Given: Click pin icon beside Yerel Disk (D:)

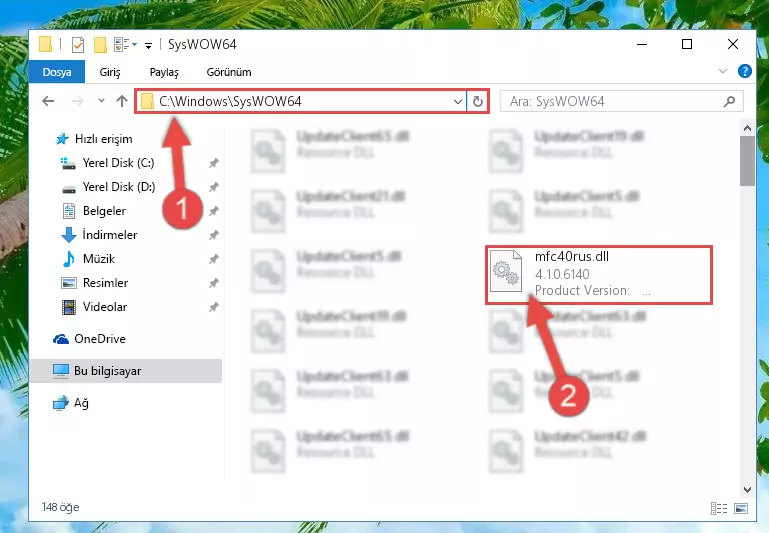Looking at the screenshot, I should point(213,187).
